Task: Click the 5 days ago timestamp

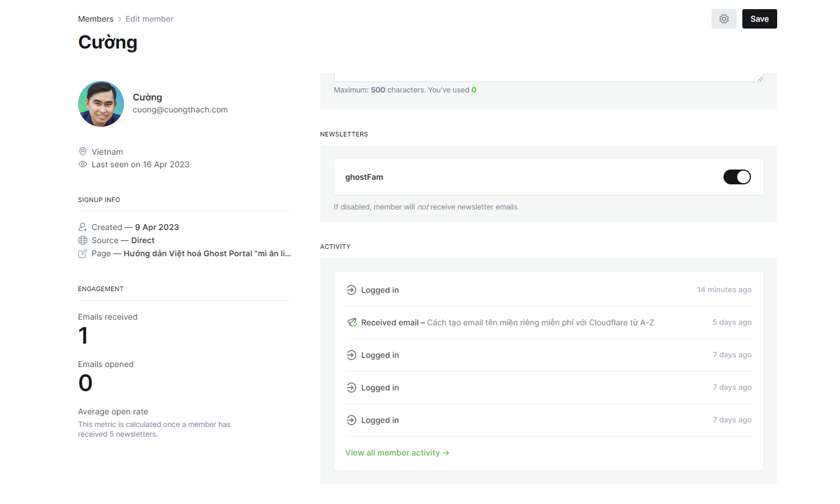Action: click(x=732, y=322)
